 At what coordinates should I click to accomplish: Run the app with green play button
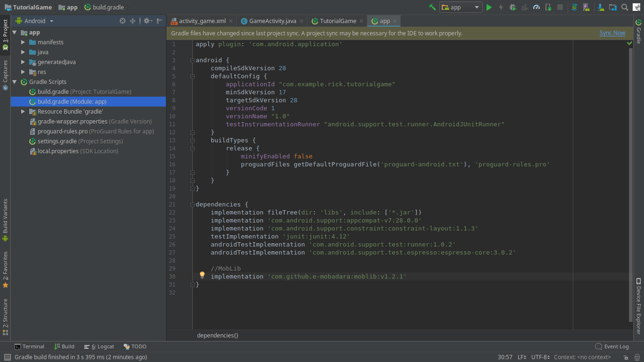(489, 7)
